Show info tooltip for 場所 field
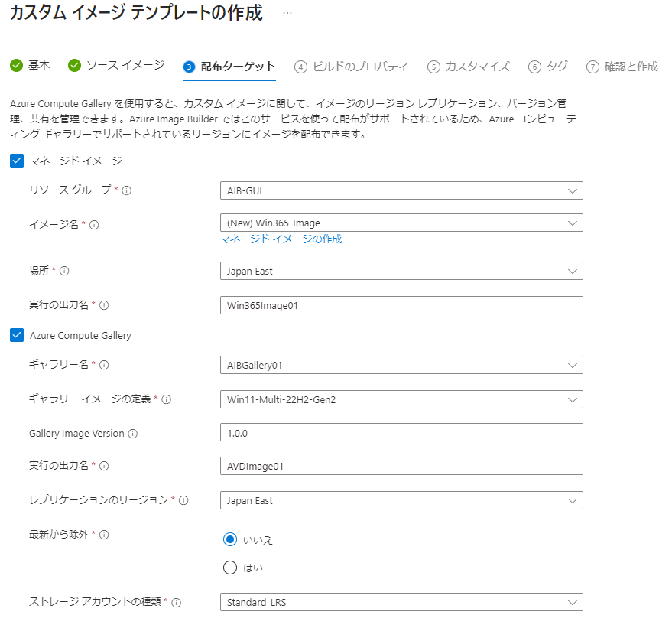672x641 pixels. click(65, 271)
